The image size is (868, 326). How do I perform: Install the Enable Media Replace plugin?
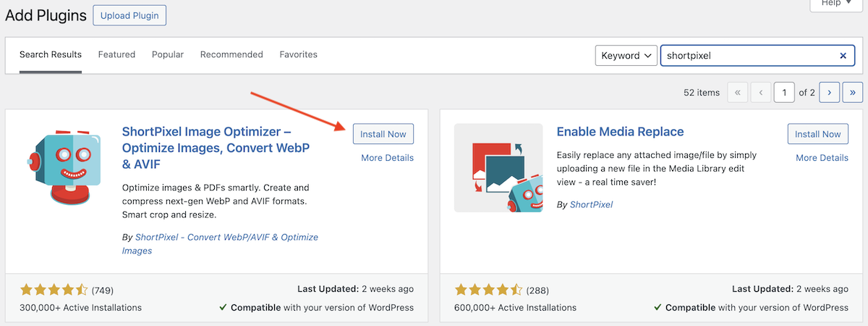[x=818, y=134]
